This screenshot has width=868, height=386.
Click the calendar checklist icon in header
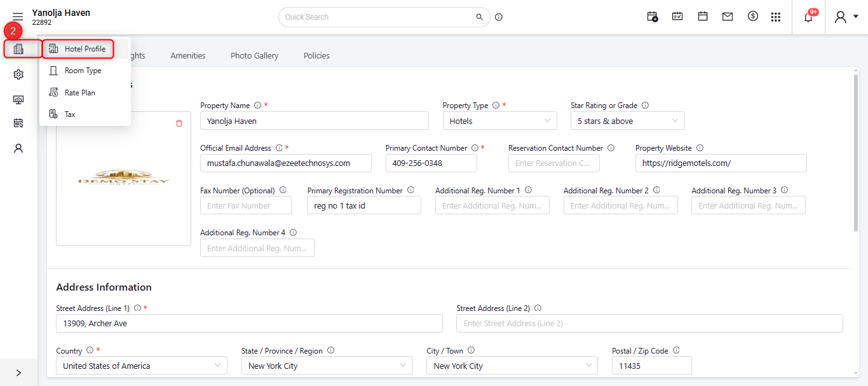click(677, 17)
